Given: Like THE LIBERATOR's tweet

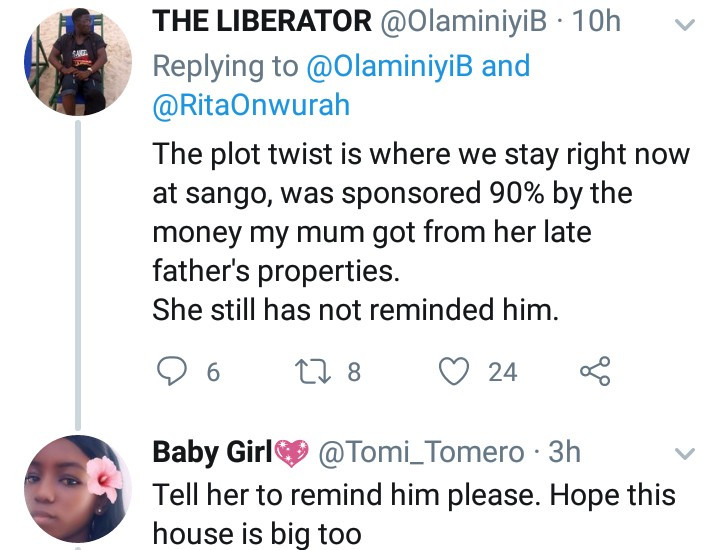Looking at the screenshot, I should pos(456,372).
